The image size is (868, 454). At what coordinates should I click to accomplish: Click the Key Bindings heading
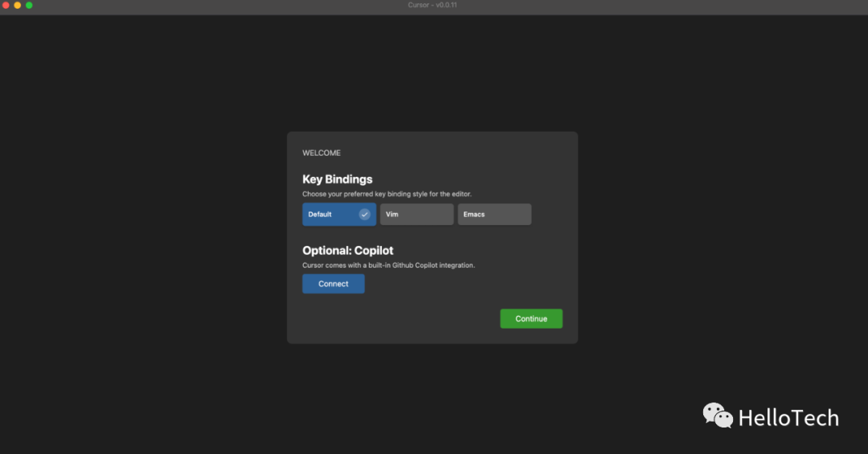pyautogui.click(x=337, y=179)
